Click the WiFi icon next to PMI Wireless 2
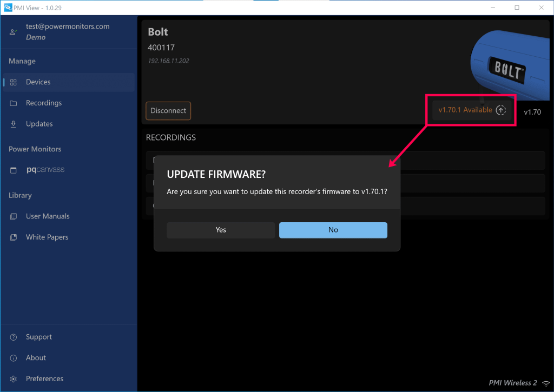554x392 pixels. 545,382
